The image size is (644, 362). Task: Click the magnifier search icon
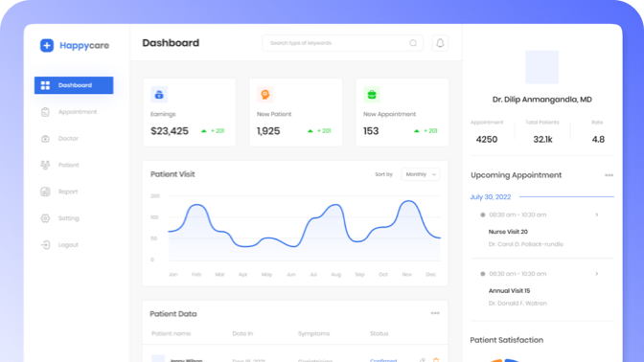pyautogui.click(x=413, y=43)
